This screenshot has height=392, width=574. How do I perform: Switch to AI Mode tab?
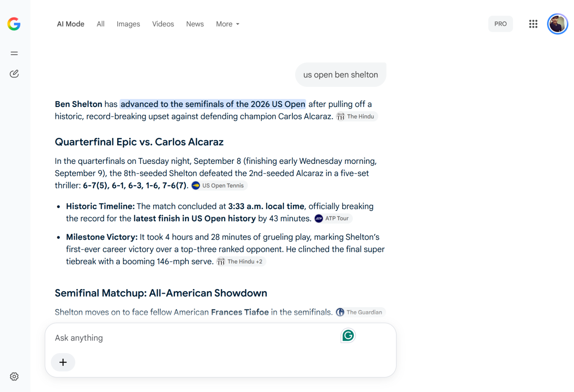pyautogui.click(x=71, y=24)
